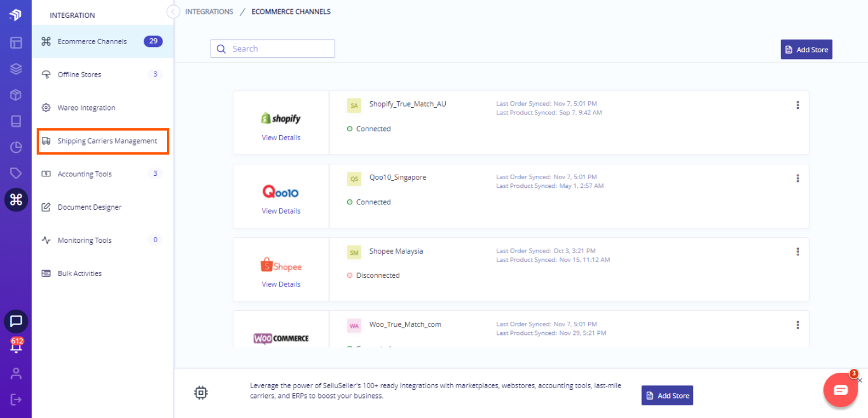Click Connected status of Qoo10_Singapore
The width and height of the screenshot is (868, 418).
coord(368,202)
